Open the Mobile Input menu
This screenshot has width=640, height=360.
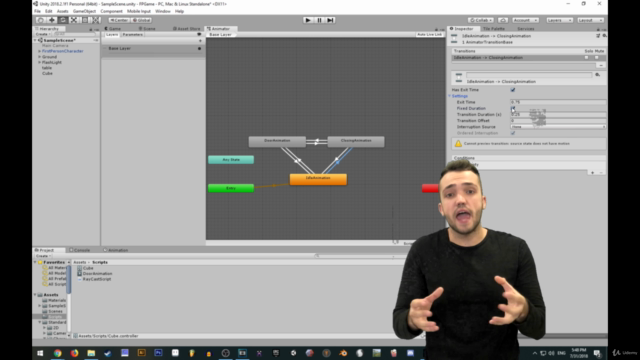139,11
